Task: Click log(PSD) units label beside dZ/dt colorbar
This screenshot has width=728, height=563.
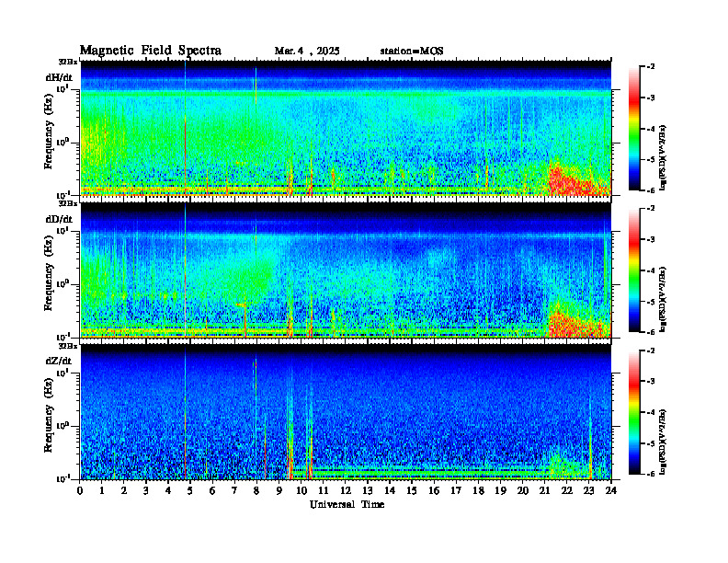Action: coord(663,442)
